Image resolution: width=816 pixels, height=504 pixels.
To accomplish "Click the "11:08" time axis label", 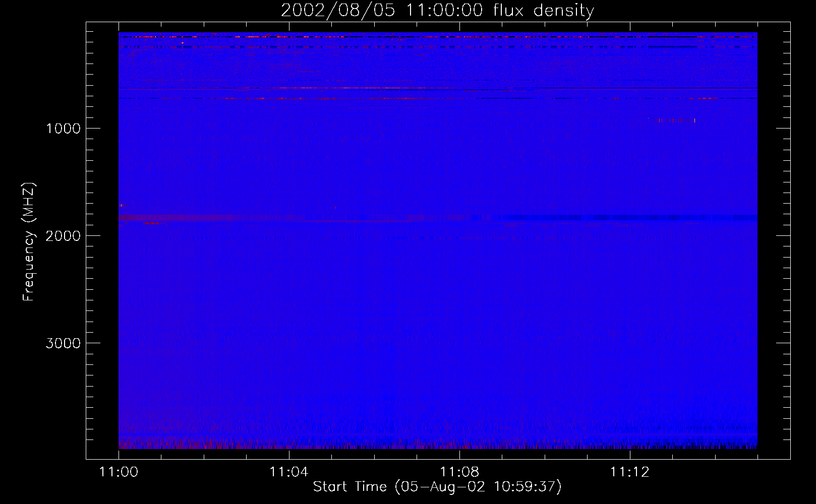I will tap(459, 472).
